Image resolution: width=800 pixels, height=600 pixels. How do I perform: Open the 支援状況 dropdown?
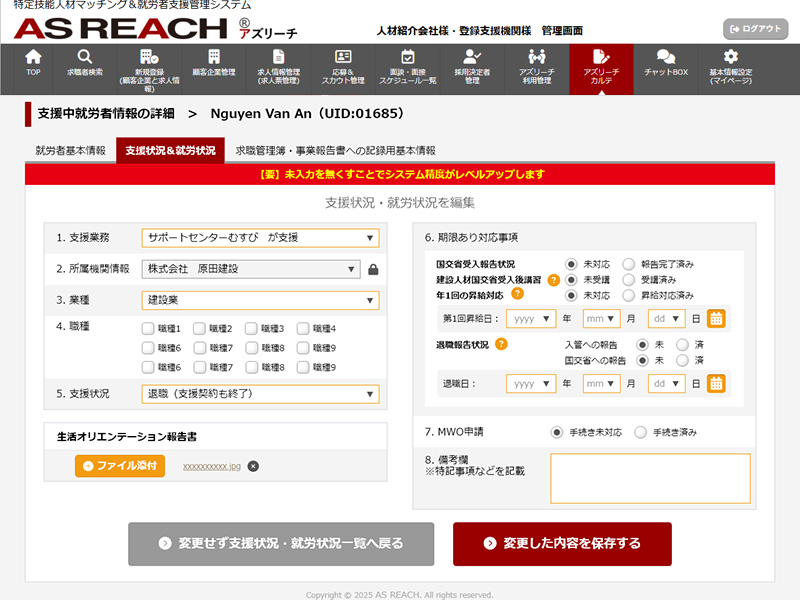point(260,394)
